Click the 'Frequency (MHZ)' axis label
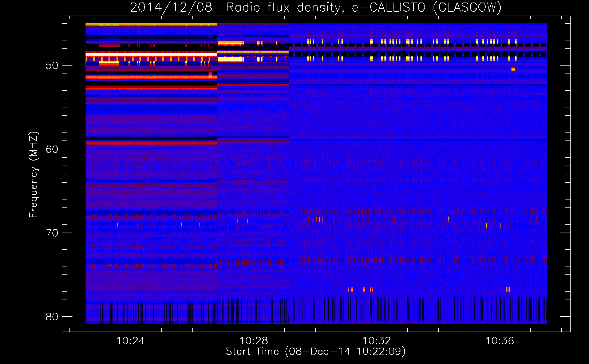 (x=33, y=174)
